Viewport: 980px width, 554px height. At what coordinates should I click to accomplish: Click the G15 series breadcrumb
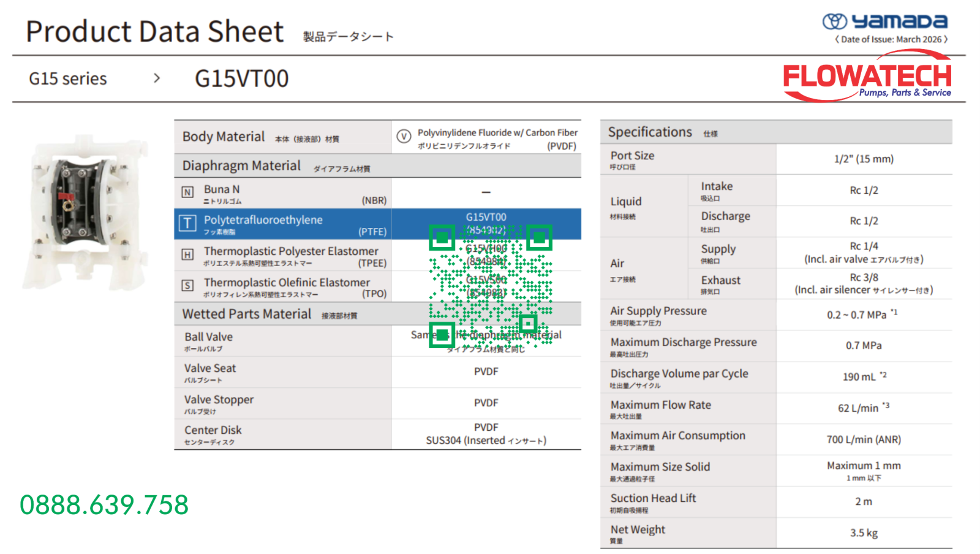[68, 79]
